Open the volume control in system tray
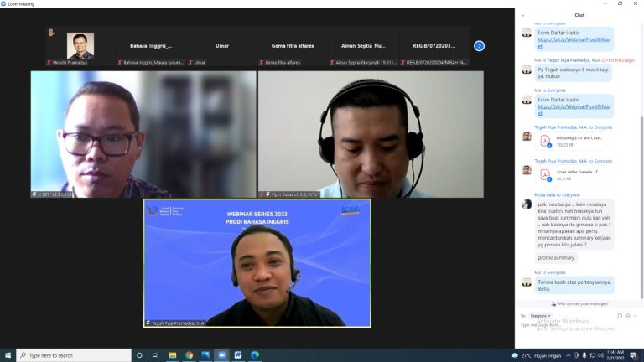The image size is (644, 362). click(x=600, y=355)
